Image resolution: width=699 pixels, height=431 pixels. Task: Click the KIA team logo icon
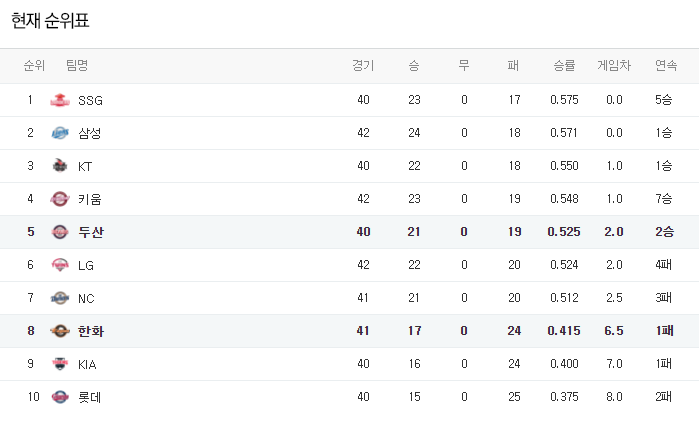(61, 364)
